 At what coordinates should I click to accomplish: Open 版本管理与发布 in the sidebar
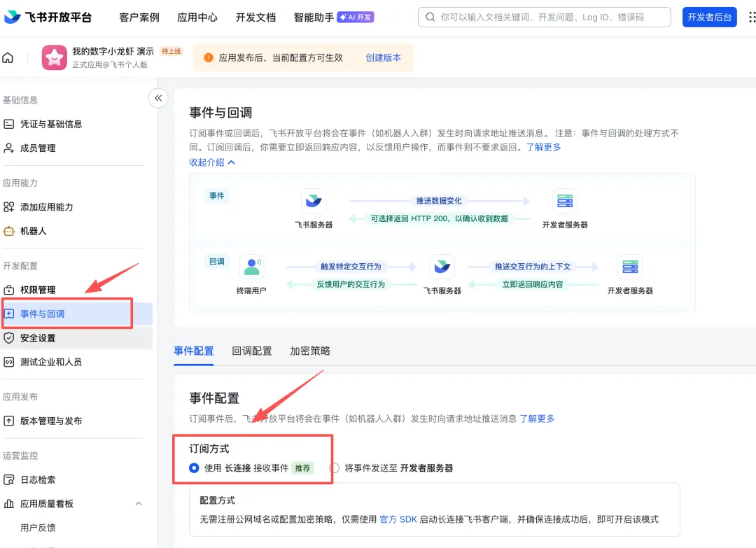(x=51, y=421)
